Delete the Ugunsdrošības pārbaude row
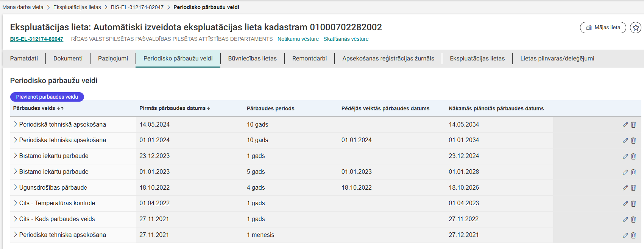644x249 pixels. tap(633, 188)
